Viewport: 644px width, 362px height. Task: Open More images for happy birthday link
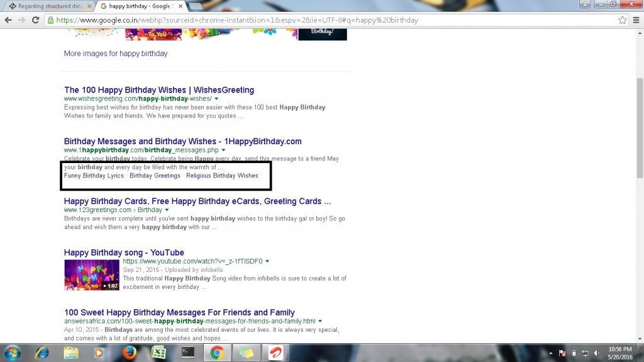tap(116, 54)
